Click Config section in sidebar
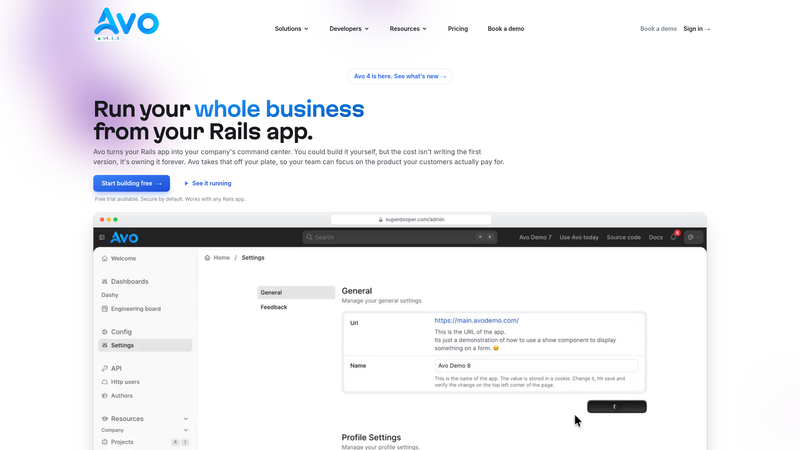This screenshot has height=450, width=800. [121, 332]
